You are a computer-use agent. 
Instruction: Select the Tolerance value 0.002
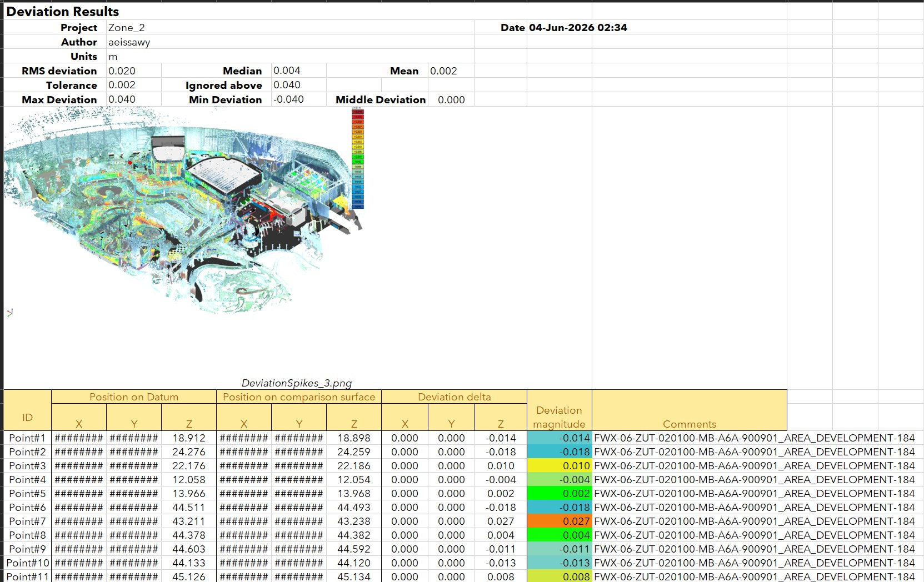tap(122, 86)
